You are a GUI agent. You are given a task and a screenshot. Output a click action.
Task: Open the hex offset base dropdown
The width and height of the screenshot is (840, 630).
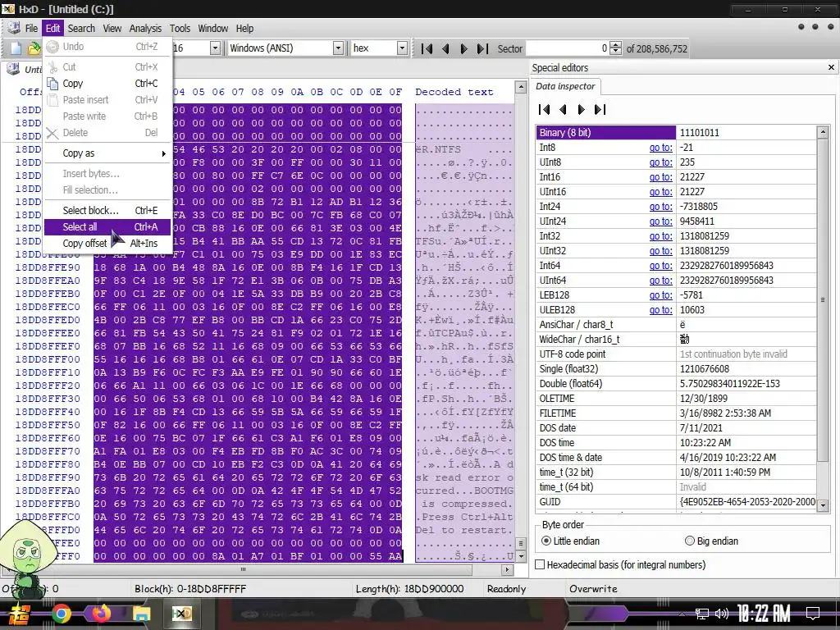click(x=402, y=48)
